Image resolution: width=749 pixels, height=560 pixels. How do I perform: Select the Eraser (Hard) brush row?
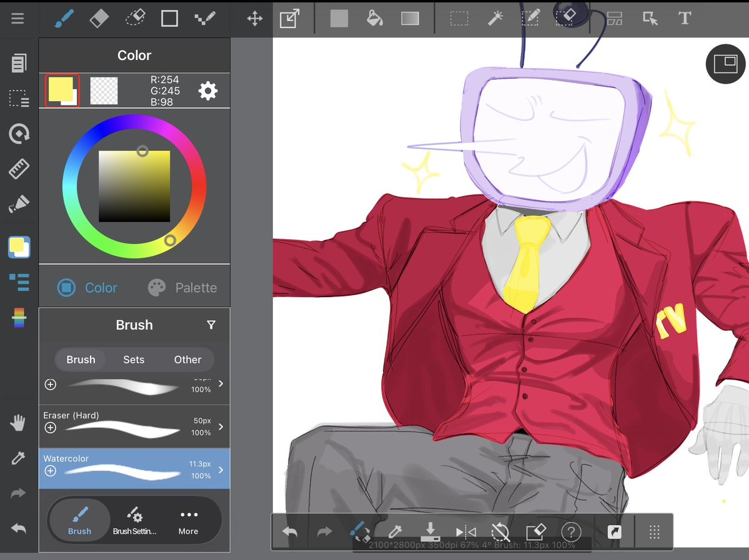[134, 426]
